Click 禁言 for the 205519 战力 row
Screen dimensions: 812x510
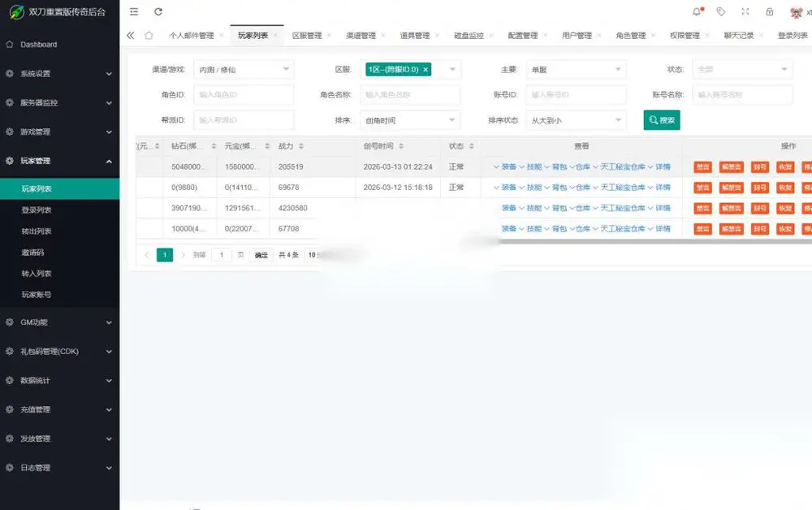pyautogui.click(x=702, y=166)
